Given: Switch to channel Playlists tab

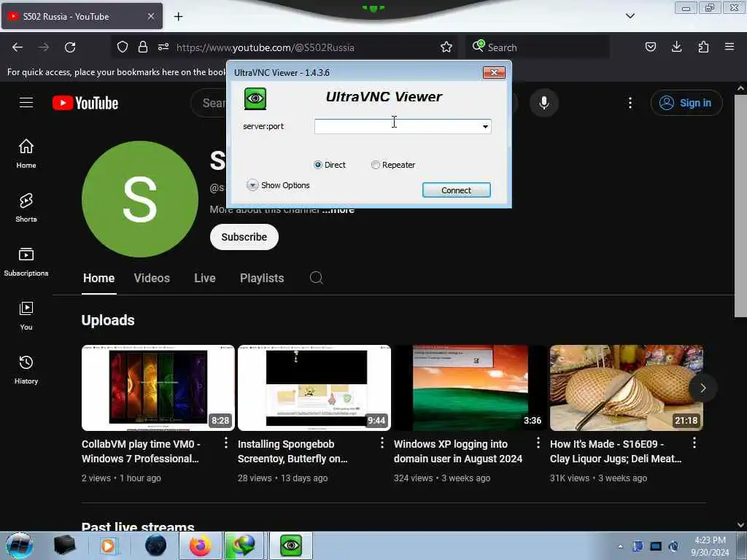Looking at the screenshot, I should [x=262, y=278].
